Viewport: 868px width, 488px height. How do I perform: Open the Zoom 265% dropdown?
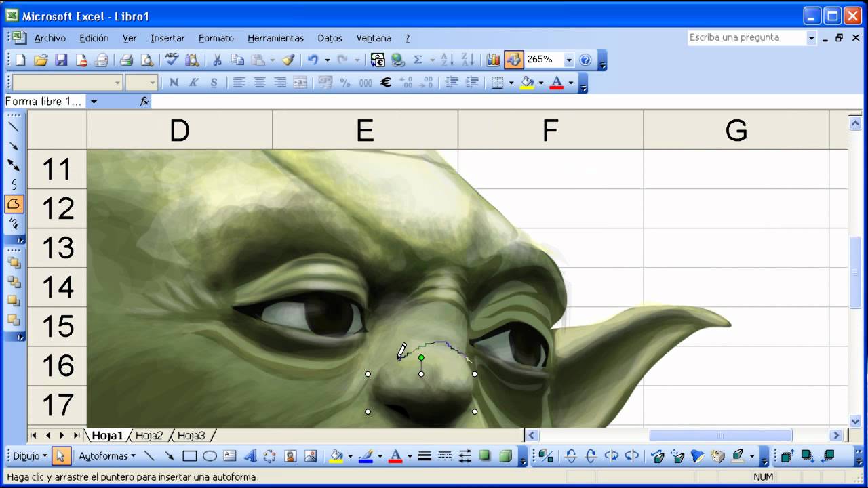(569, 60)
